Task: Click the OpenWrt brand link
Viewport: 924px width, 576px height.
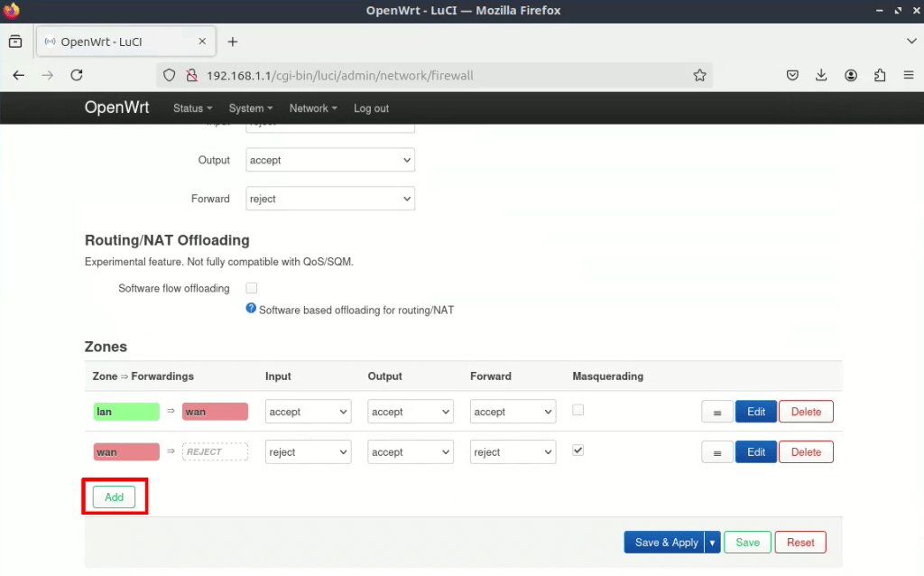Action: coord(116,107)
